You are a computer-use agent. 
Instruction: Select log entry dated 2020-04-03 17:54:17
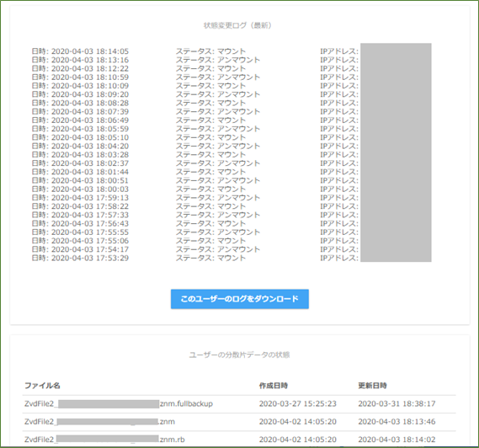pyautogui.click(x=80, y=249)
